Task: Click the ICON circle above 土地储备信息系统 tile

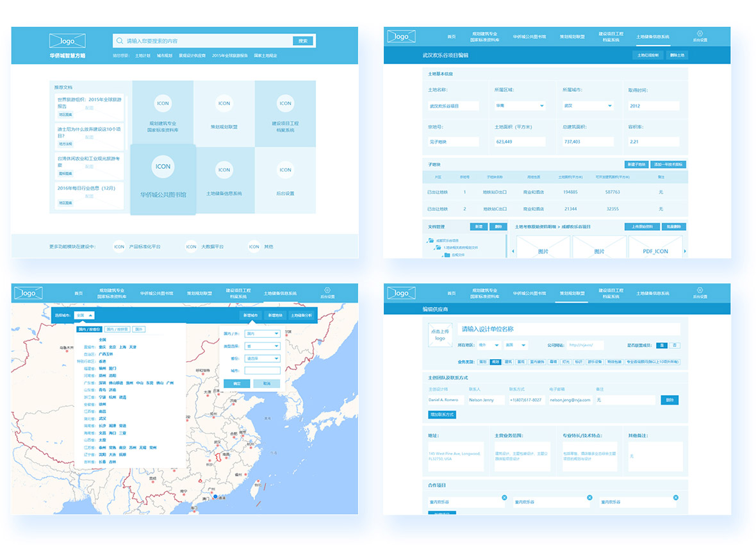Action: pyautogui.click(x=224, y=170)
